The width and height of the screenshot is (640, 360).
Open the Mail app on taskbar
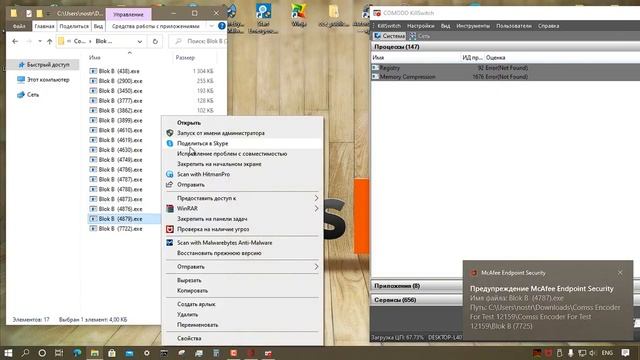click(x=129, y=353)
